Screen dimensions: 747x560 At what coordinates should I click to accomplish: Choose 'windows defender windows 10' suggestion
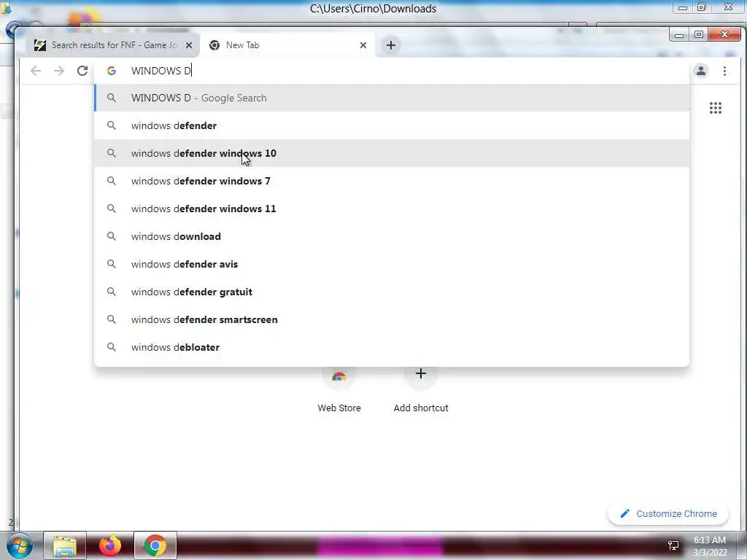pos(392,153)
